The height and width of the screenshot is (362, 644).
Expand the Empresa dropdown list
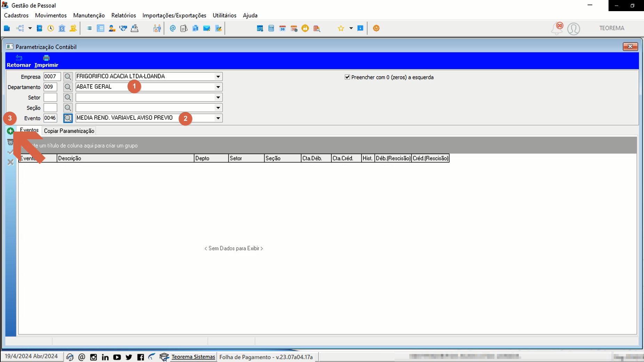(x=218, y=77)
